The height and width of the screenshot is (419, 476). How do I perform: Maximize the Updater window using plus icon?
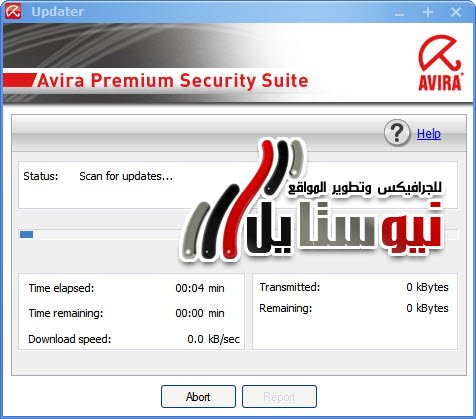428,12
